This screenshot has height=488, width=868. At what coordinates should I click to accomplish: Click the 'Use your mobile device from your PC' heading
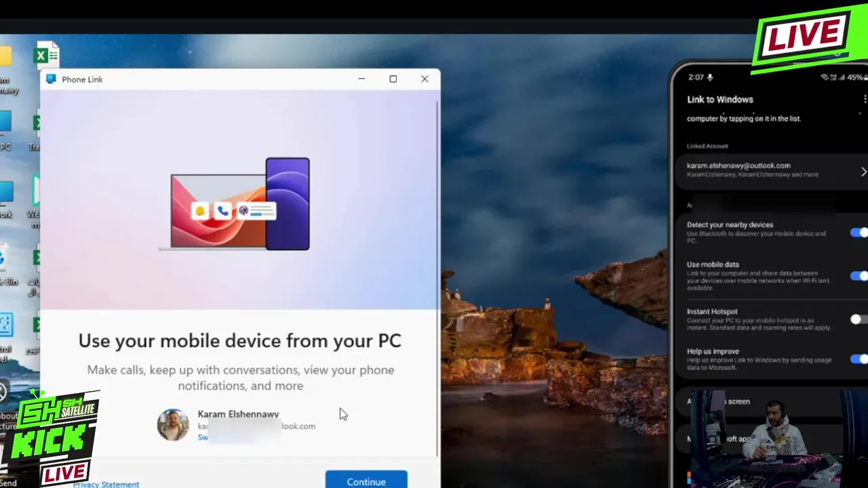[239, 340]
